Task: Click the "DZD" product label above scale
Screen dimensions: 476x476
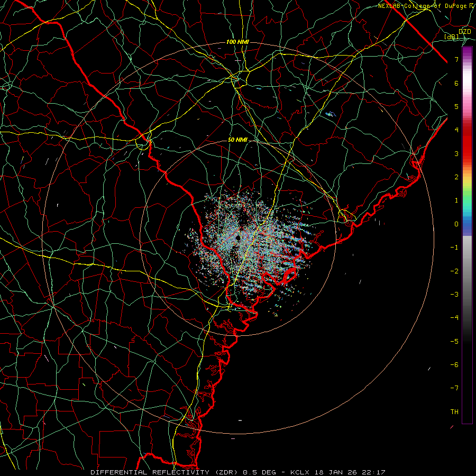Action: coord(464,32)
